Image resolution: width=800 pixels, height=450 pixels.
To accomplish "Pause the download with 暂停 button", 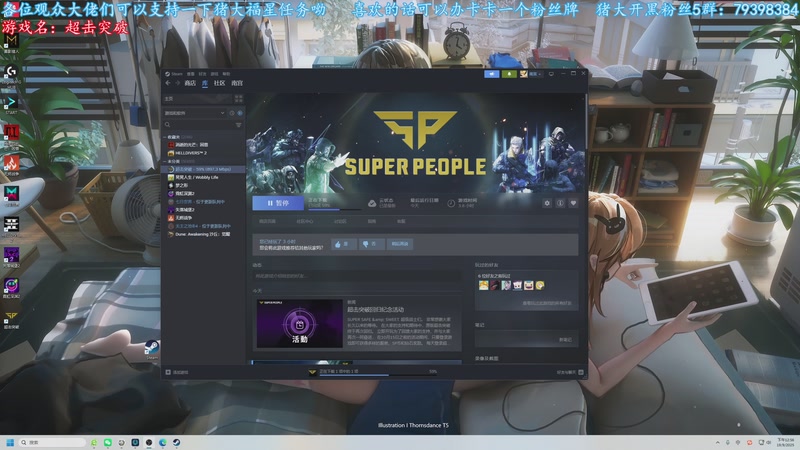I will [278, 203].
